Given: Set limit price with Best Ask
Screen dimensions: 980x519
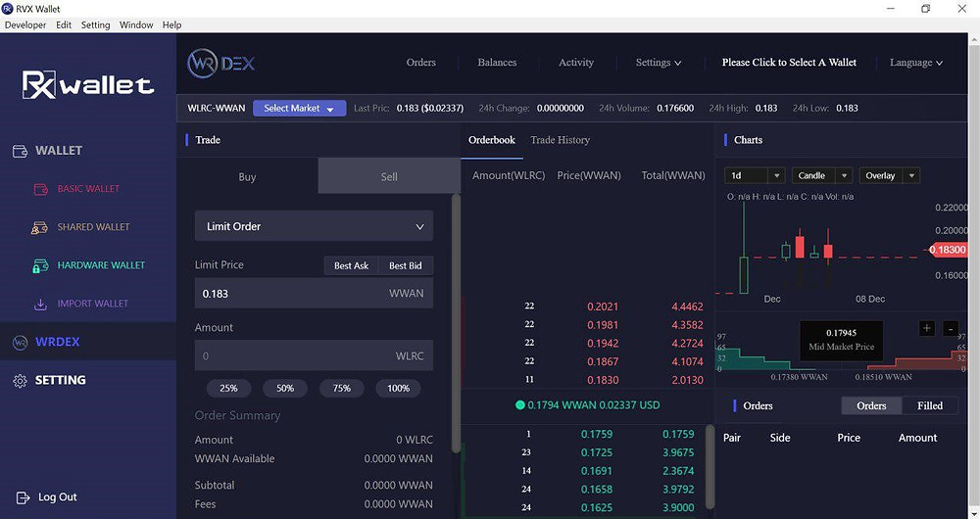Looking at the screenshot, I should click(351, 265).
